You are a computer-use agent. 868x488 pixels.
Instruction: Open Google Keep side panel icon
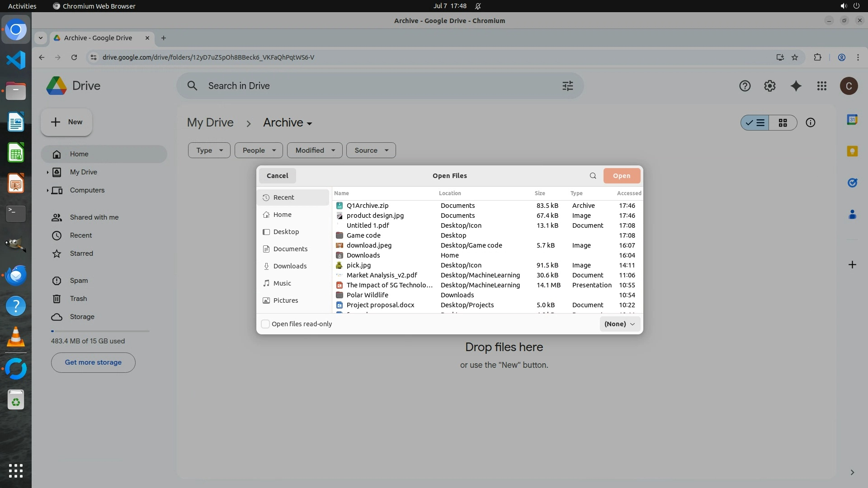point(852,151)
